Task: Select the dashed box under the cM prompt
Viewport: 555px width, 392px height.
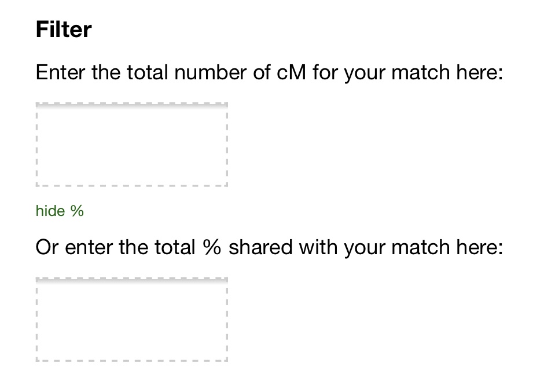Action: click(x=131, y=145)
